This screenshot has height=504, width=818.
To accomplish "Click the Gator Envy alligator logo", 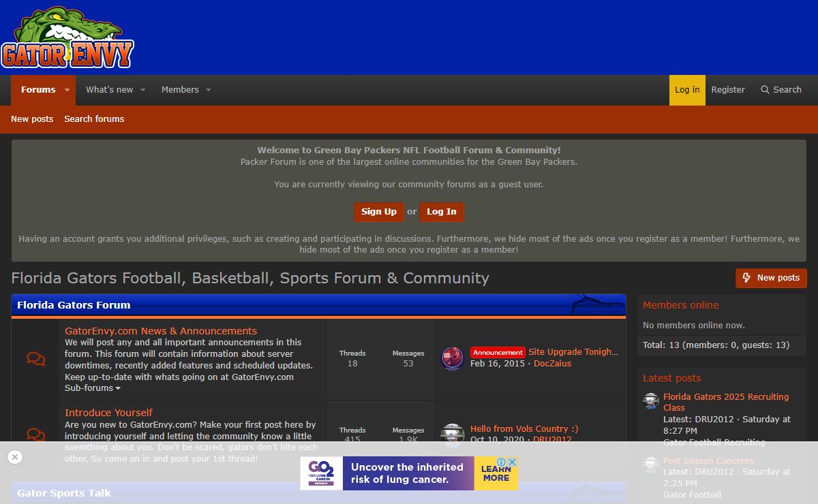I will point(67,37).
